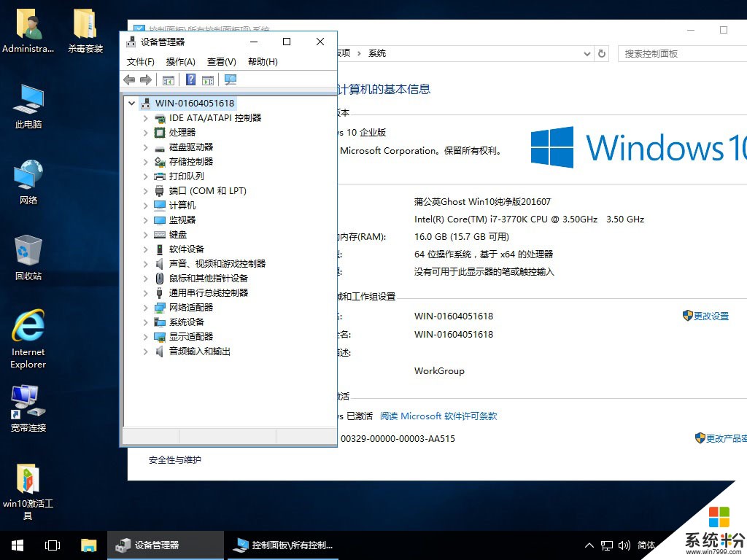Open the 宽带连接 desktop shortcut
The image size is (747, 560).
click(x=28, y=408)
